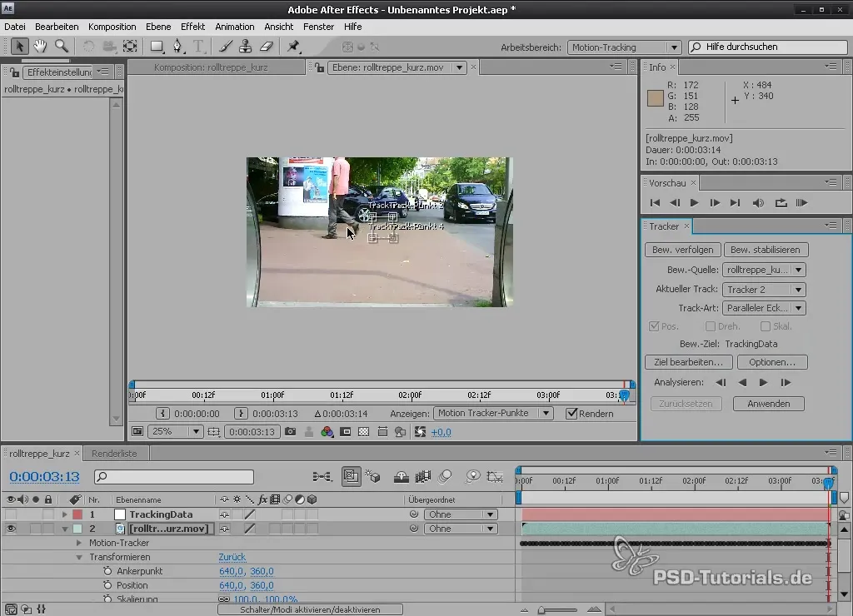
Task: Jump to first frame in Vorschau
Action: point(655,203)
